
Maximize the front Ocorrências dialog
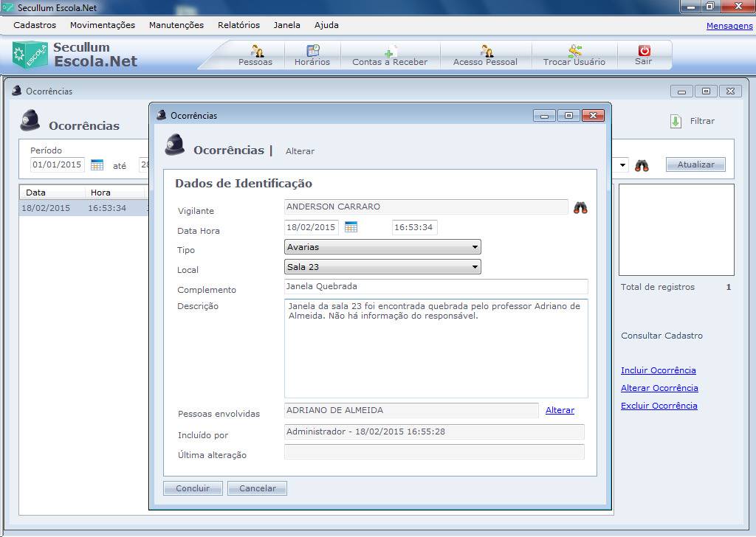pos(568,116)
